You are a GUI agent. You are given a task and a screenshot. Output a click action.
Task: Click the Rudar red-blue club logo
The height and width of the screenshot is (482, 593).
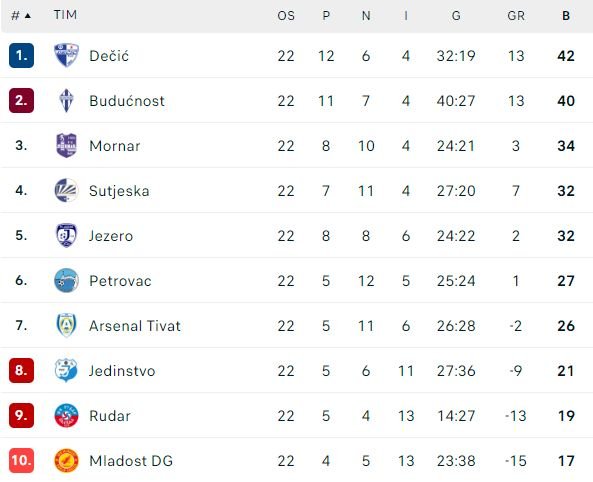coord(66,415)
